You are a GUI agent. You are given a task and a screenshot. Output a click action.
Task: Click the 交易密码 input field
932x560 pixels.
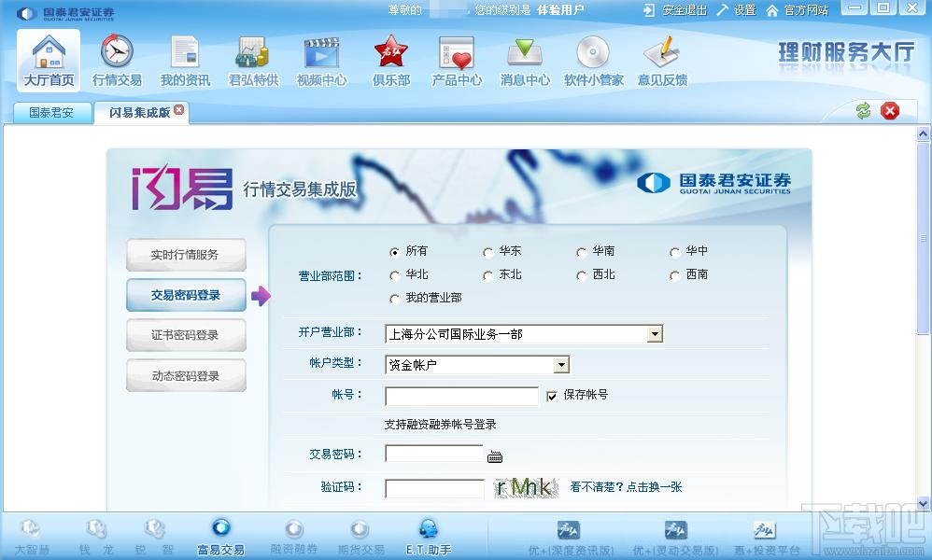pos(434,453)
